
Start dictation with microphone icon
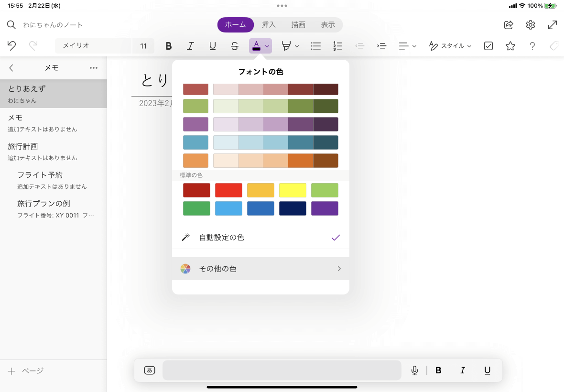click(415, 370)
